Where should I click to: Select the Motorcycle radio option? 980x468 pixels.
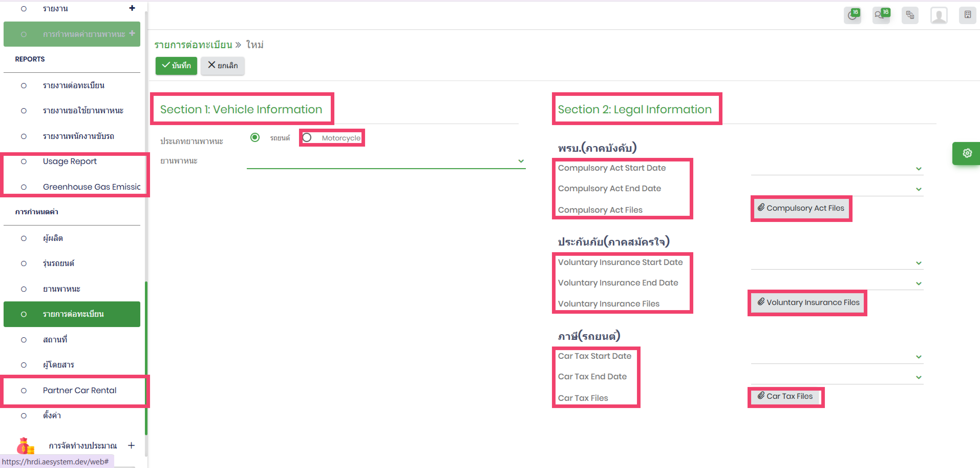pos(307,137)
